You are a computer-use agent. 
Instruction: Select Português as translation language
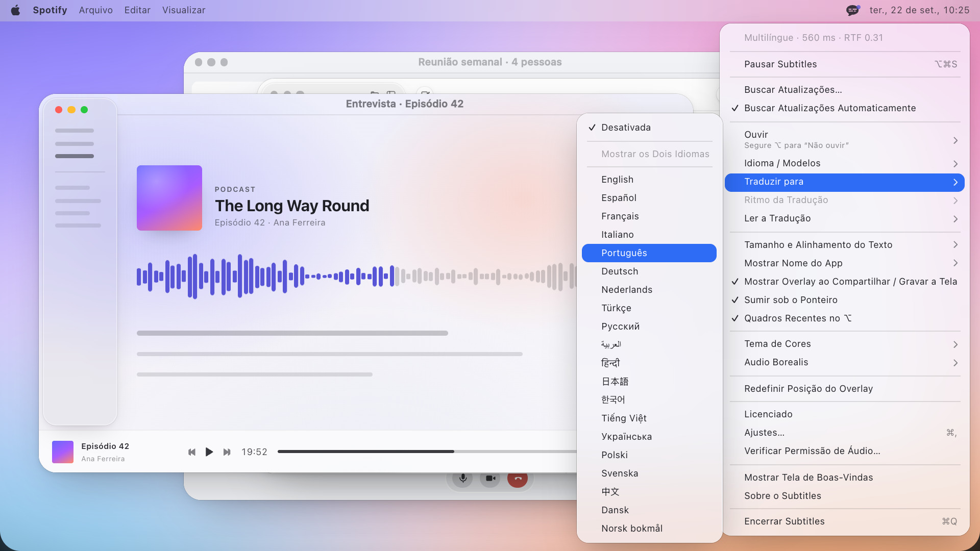[649, 253]
